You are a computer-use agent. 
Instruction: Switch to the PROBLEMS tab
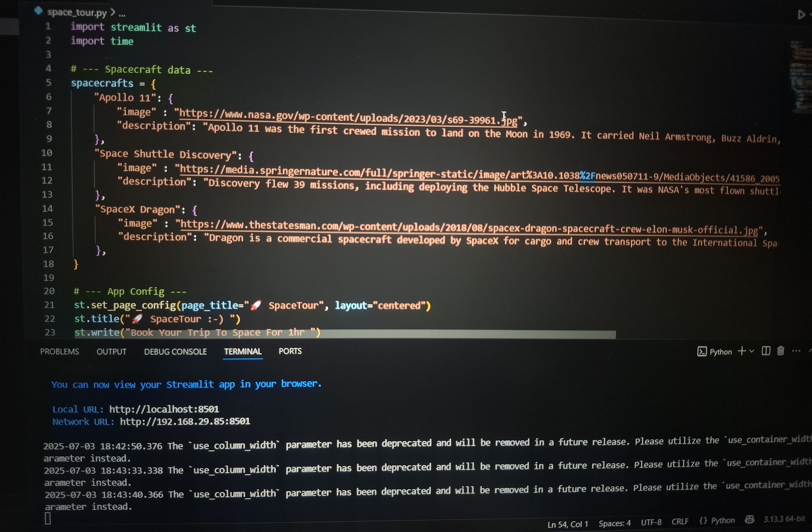(x=60, y=352)
